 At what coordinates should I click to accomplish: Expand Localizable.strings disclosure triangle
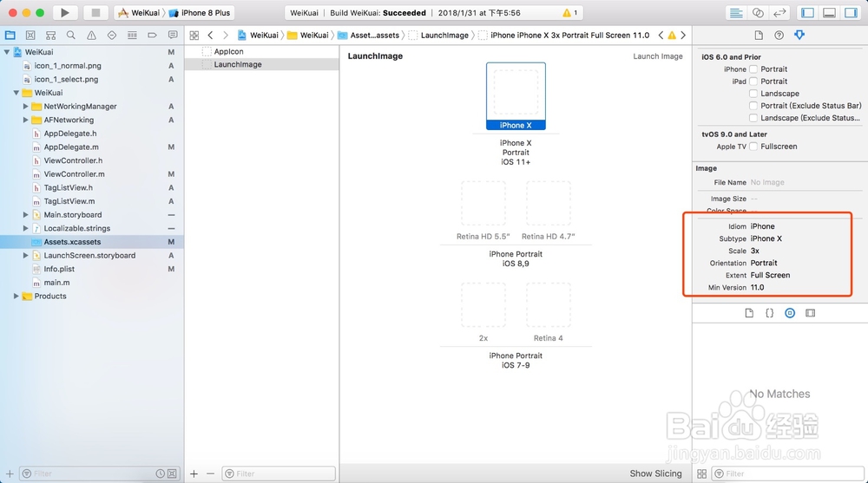point(25,229)
